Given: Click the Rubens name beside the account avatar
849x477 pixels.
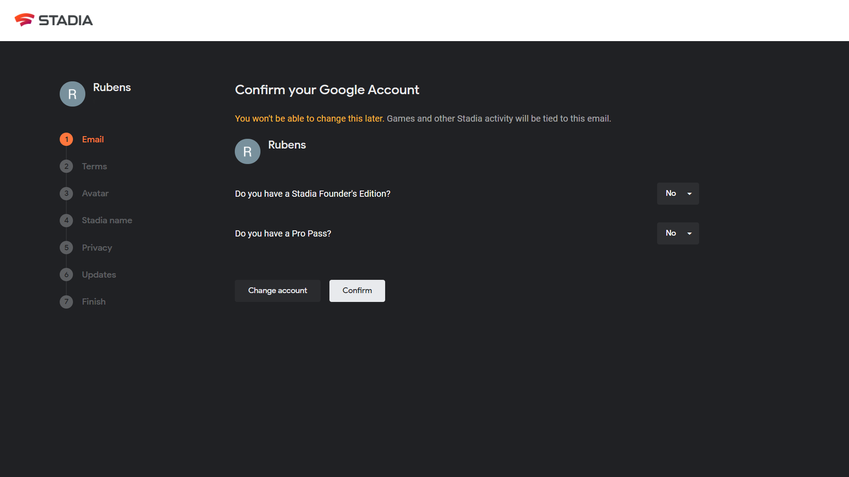Looking at the screenshot, I should point(287,145).
